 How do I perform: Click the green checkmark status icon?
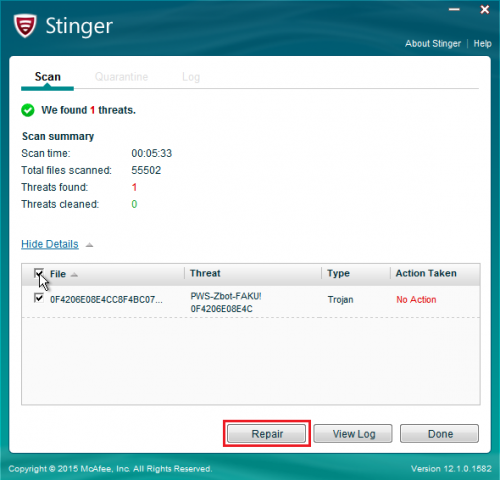[28, 110]
